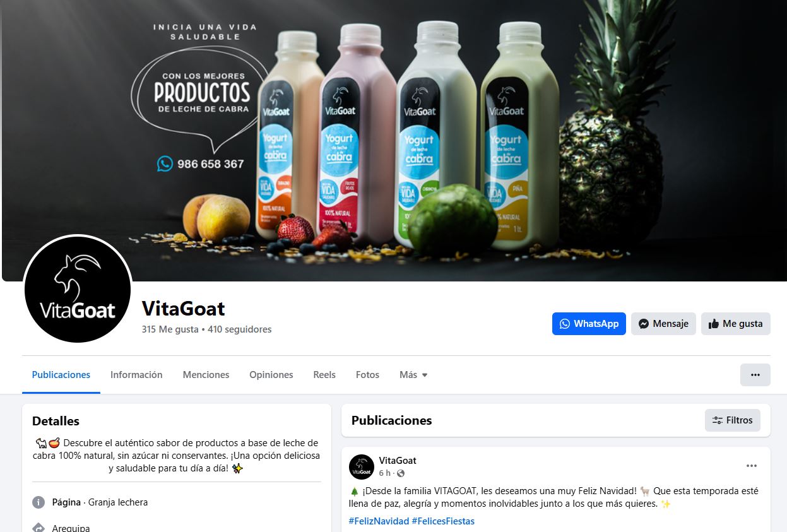The height and width of the screenshot is (532, 787).
Task: Click the globe public-audience icon
Action: (x=401, y=473)
